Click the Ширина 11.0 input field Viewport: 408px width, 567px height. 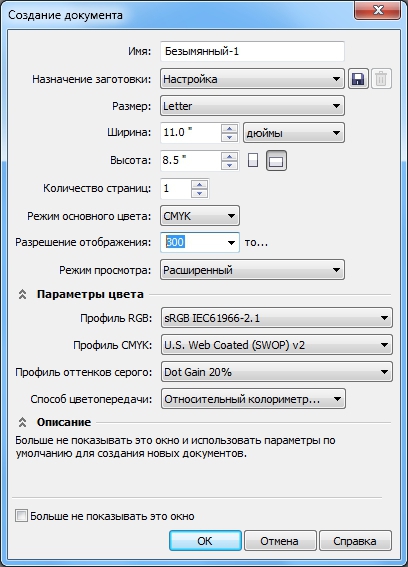point(191,133)
